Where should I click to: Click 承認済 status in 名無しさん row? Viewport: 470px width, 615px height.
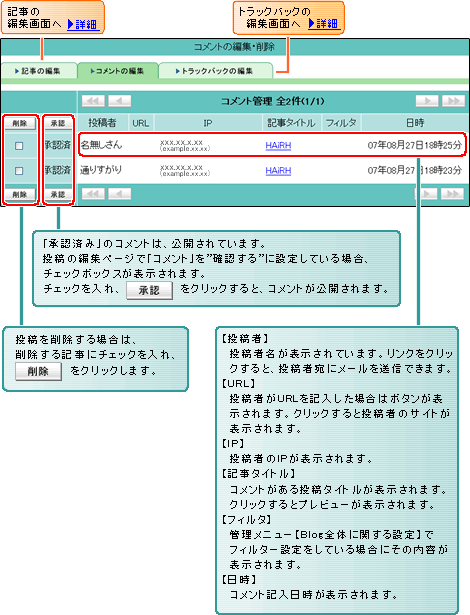tap(58, 145)
